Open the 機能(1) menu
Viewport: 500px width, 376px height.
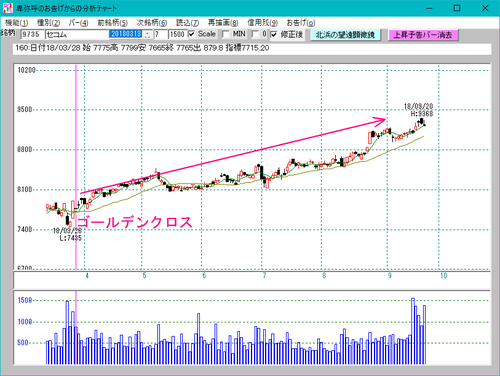coord(16,23)
